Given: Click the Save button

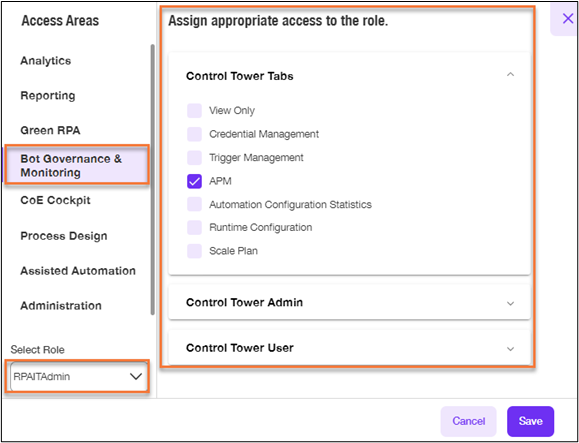Looking at the screenshot, I should [x=530, y=421].
